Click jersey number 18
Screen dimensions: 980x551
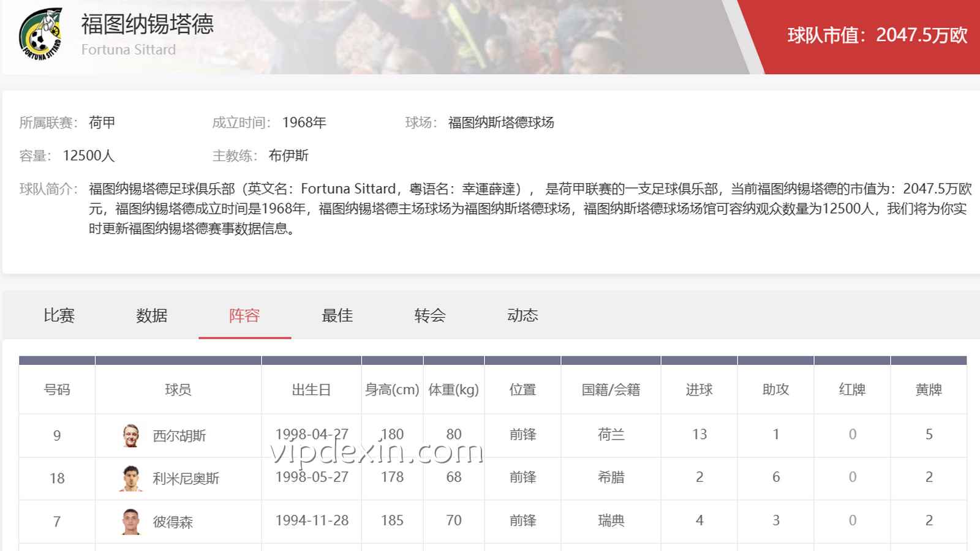click(57, 478)
